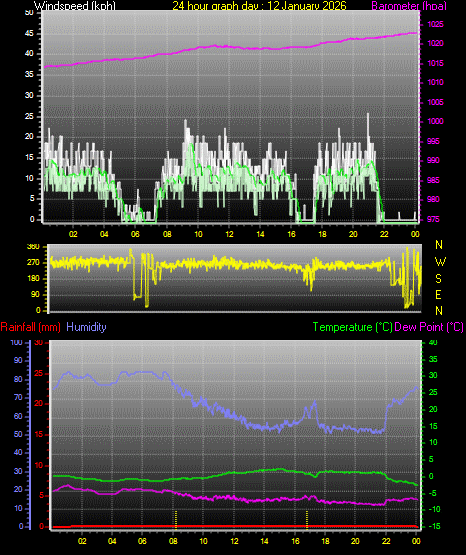Screen dimensions: 466x555
Task: Click the green -15 temperature axis value
Action: 435,526
